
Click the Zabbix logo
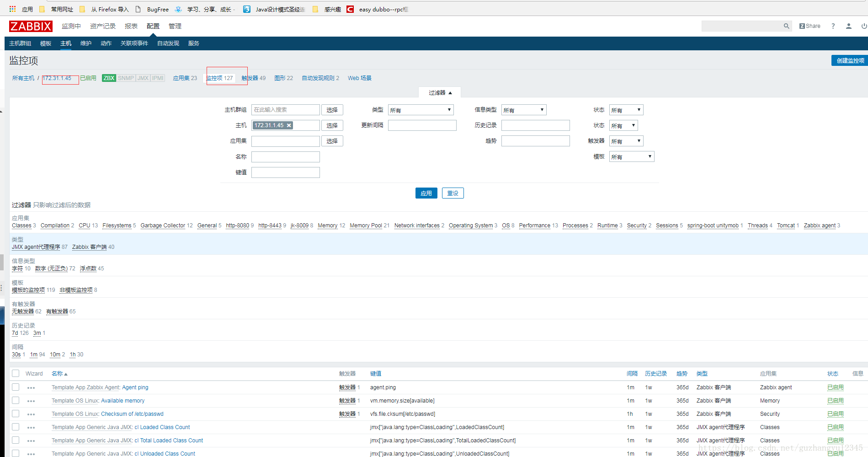[31, 26]
